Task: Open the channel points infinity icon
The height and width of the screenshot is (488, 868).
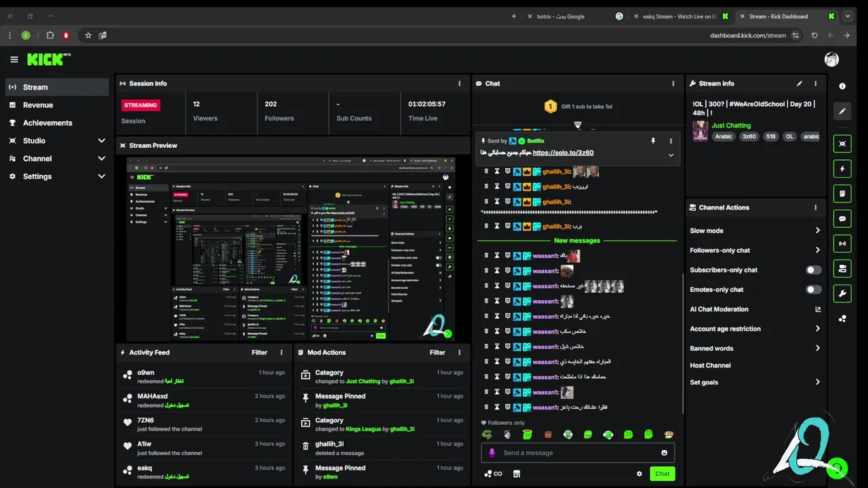Action: coord(493,474)
